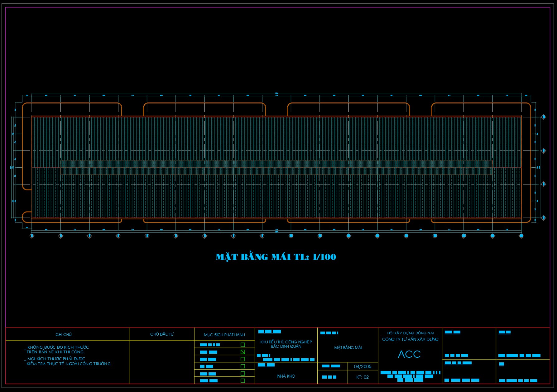Tick the third checkbox under MỤC ĐÍCH PHÁT HÀNH
The width and height of the screenshot is (557, 392).
(x=243, y=359)
